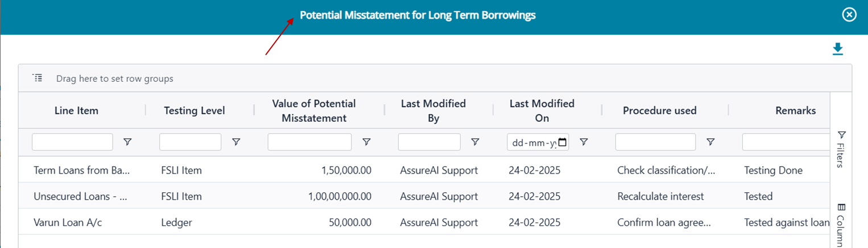Open filter menu for Testing Level column
This screenshot has width=868, height=248.
coord(236,142)
